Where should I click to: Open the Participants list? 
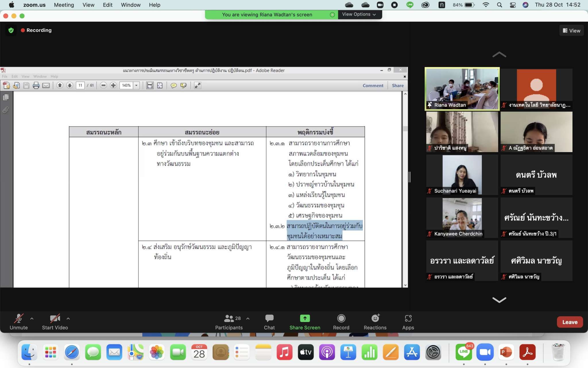pos(229,322)
